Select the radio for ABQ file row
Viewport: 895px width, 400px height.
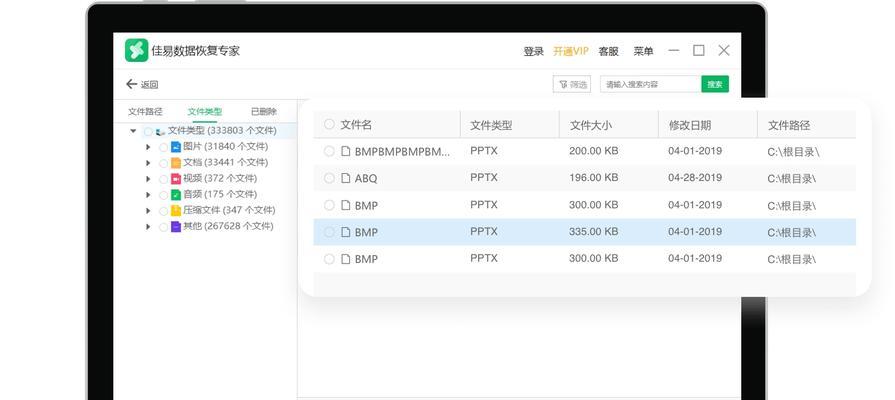tap(329, 178)
